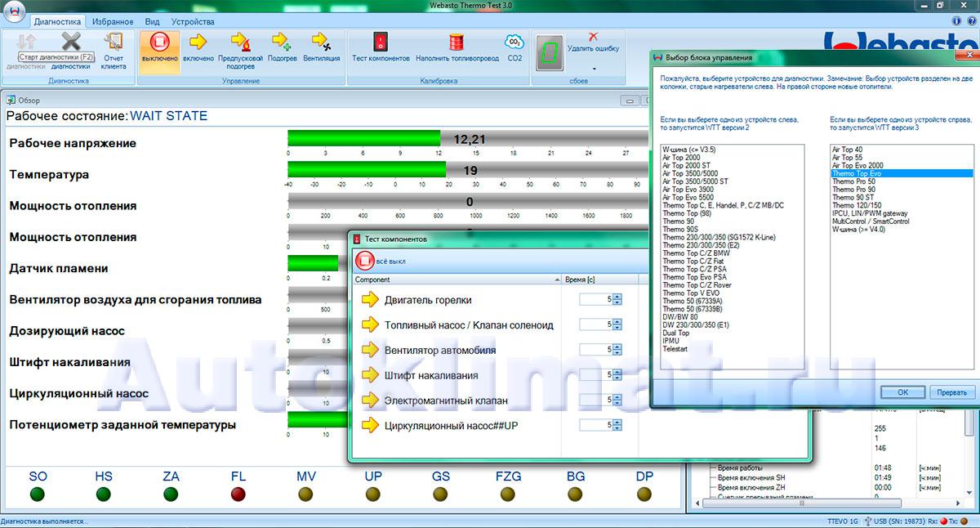Image resolution: width=980 pixels, height=528 pixels.
Task: Activate the 'Подогрев' heating icon
Action: pyautogui.click(x=282, y=43)
